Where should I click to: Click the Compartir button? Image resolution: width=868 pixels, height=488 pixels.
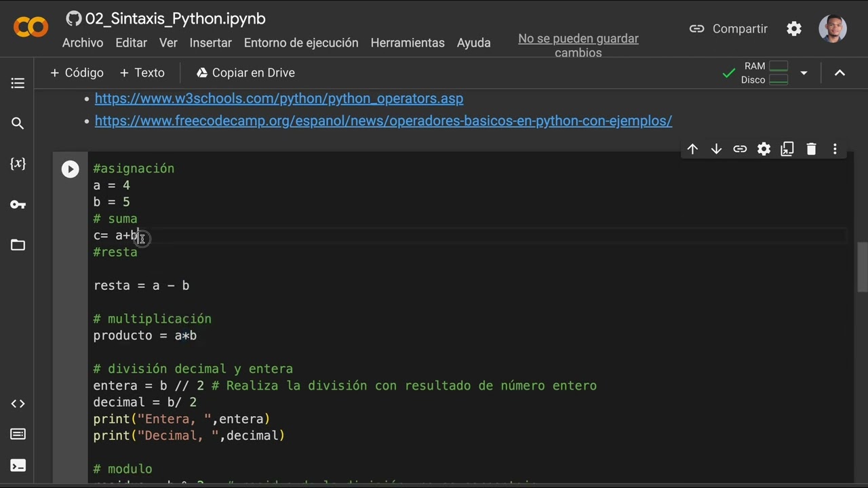click(x=728, y=28)
